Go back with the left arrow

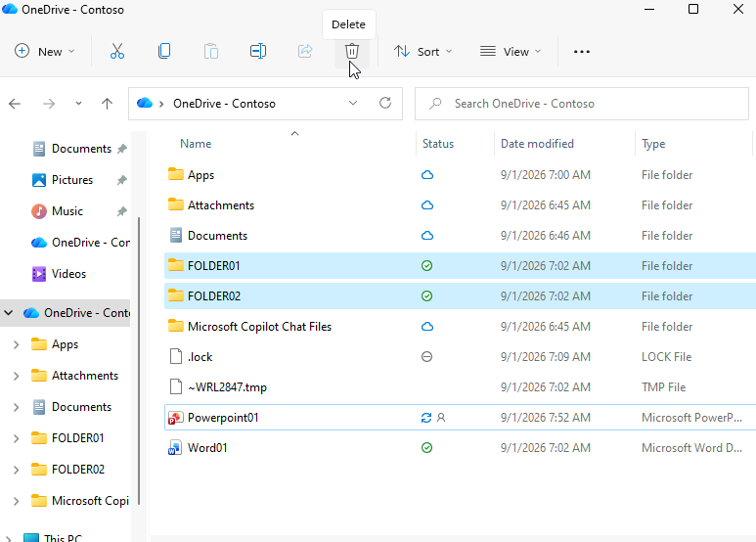[15, 104]
